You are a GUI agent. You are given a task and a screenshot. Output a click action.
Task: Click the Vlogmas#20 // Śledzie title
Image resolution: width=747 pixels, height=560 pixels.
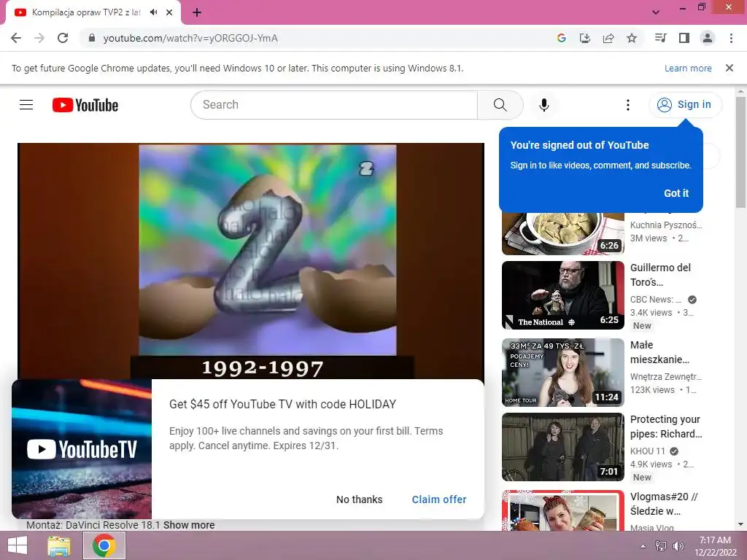[x=664, y=503]
